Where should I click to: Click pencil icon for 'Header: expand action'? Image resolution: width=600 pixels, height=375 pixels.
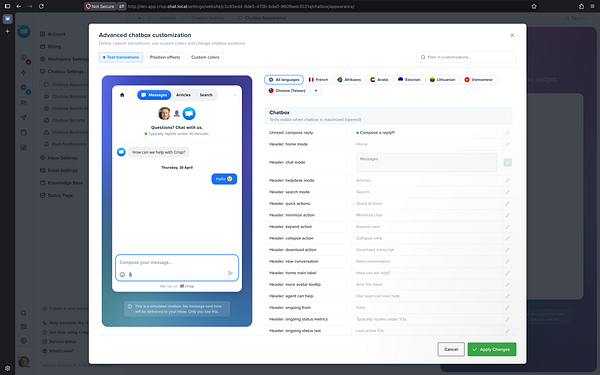point(507,227)
